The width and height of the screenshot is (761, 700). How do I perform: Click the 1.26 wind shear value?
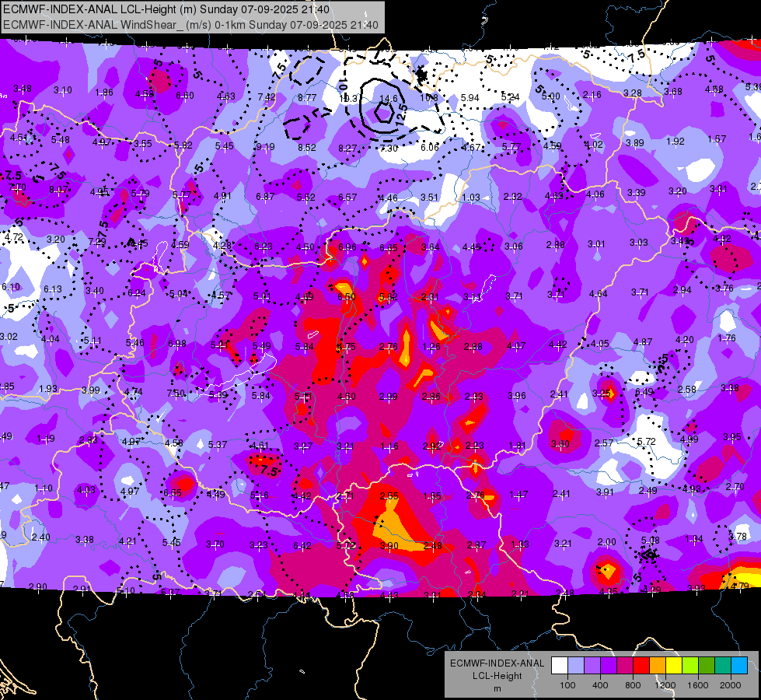coord(431,347)
